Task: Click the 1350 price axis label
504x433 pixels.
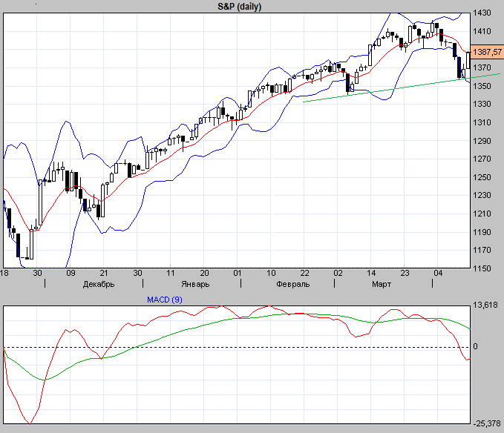Action: pos(482,86)
